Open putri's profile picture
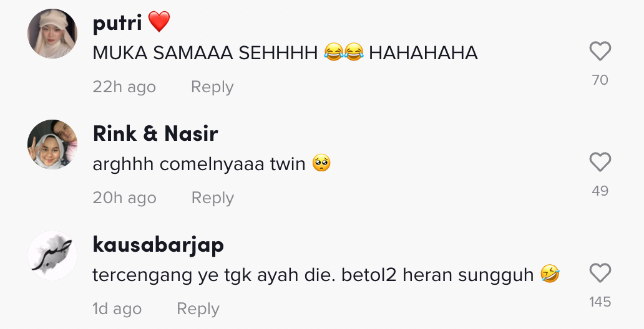The image size is (644, 329). [52, 34]
